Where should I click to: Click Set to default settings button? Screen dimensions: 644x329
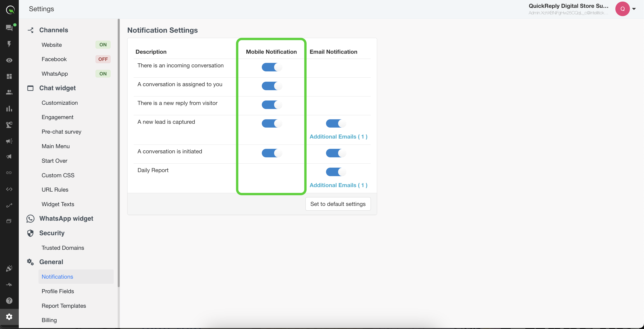338,204
